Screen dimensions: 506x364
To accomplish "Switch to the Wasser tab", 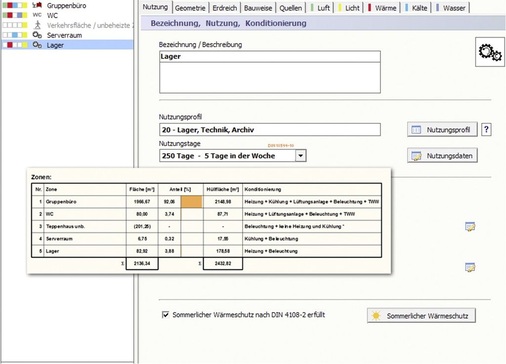I will pos(451,8).
